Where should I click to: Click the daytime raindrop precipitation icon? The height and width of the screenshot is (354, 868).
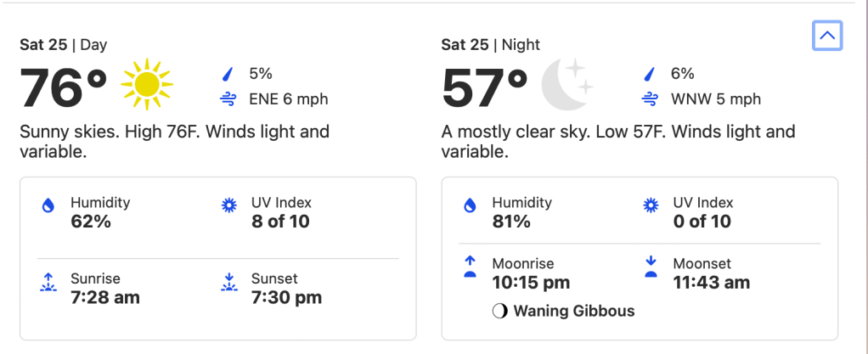pyautogui.click(x=228, y=74)
